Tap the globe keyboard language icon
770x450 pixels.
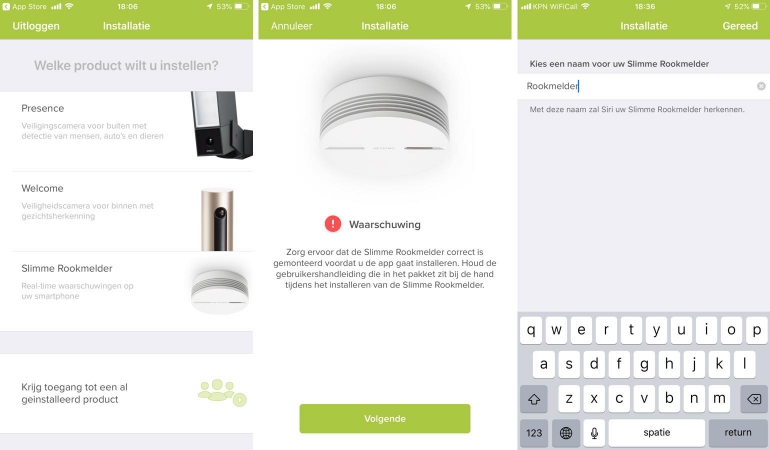(x=566, y=433)
